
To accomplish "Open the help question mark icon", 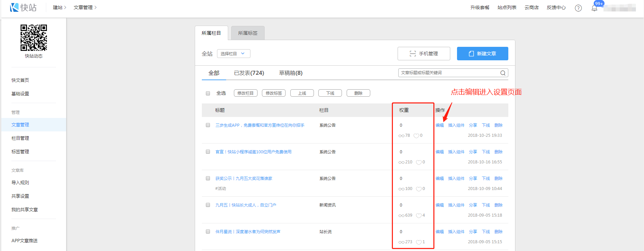I will [578, 8].
